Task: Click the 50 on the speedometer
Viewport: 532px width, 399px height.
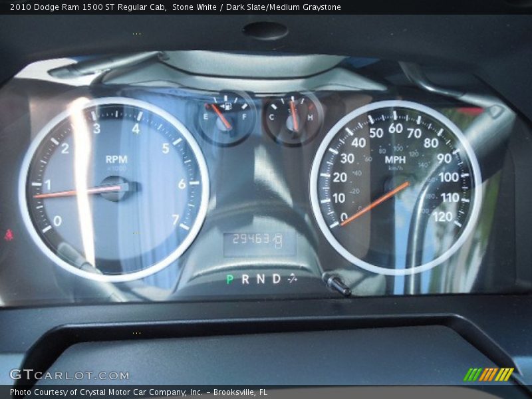Action: pyautogui.click(x=376, y=133)
